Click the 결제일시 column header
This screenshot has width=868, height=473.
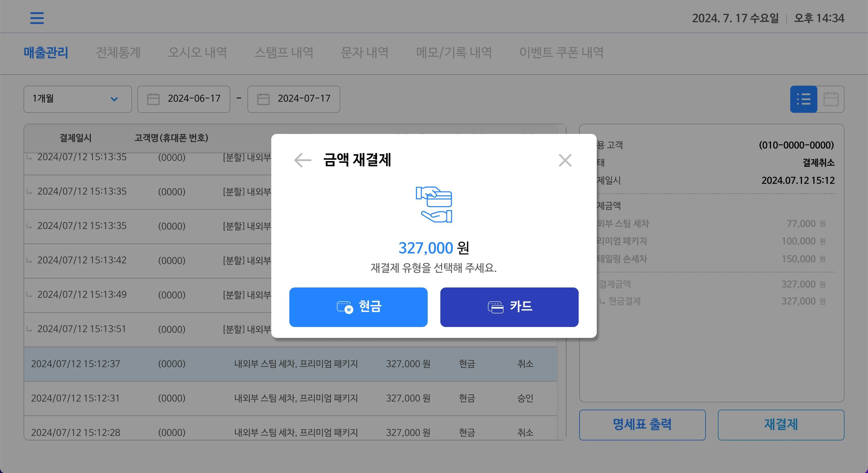[x=75, y=138]
